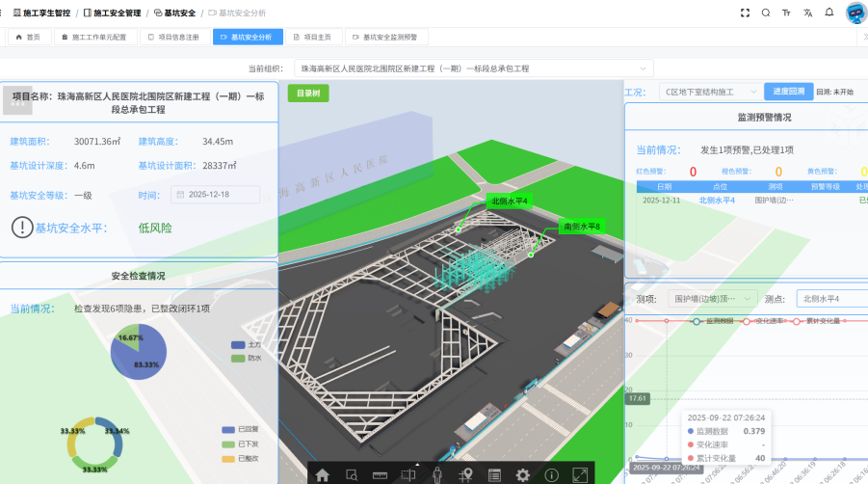Expand 3D viewer to fullscreen arrows

(x=580, y=475)
